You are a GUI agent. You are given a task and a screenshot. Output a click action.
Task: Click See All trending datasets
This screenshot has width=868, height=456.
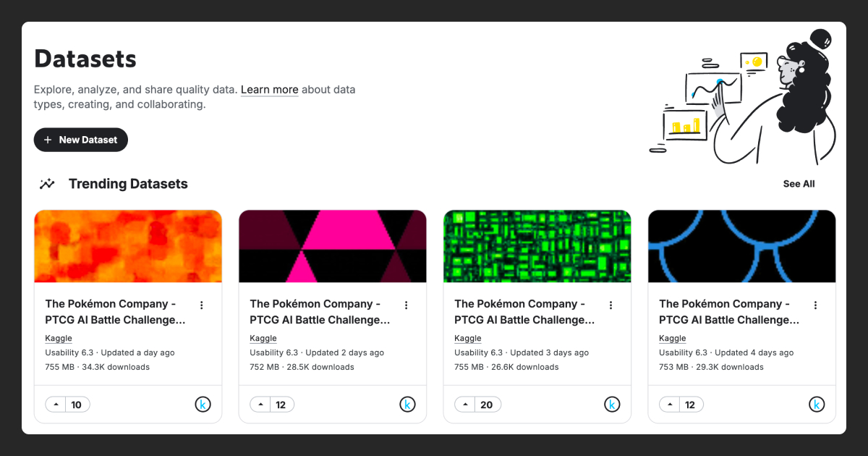(x=799, y=184)
